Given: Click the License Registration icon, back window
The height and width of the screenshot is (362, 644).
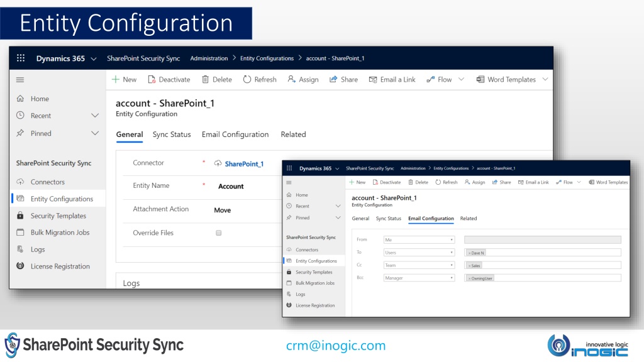Looking at the screenshot, I should (x=20, y=266).
